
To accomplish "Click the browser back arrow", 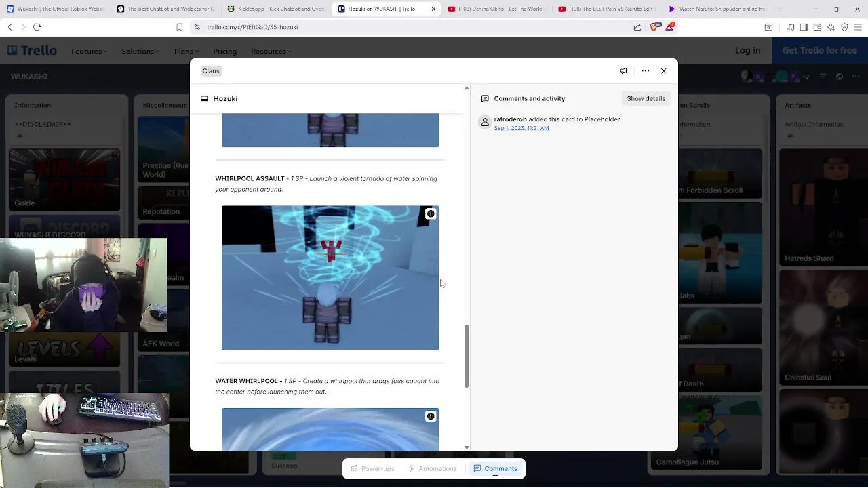I will [x=9, y=27].
